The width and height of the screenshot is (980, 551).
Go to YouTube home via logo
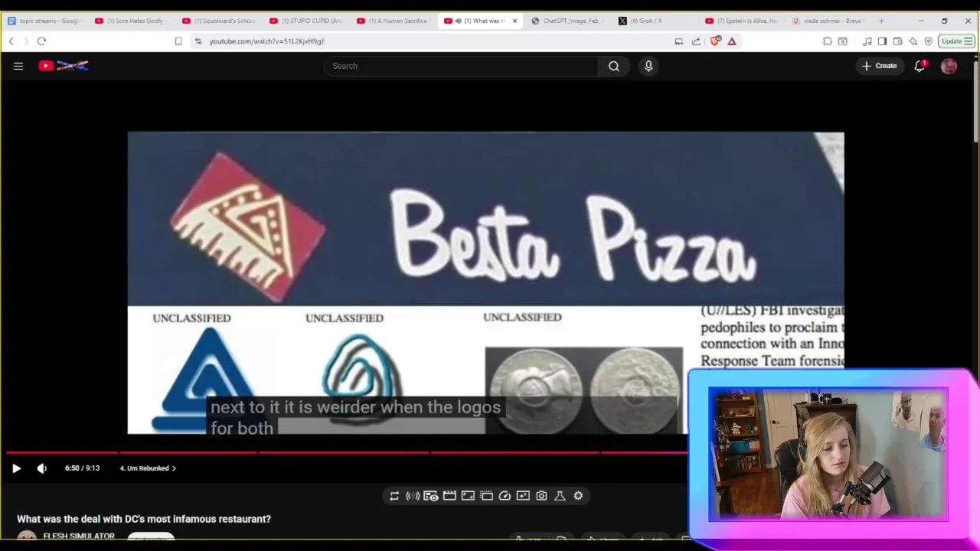(x=64, y=66)
